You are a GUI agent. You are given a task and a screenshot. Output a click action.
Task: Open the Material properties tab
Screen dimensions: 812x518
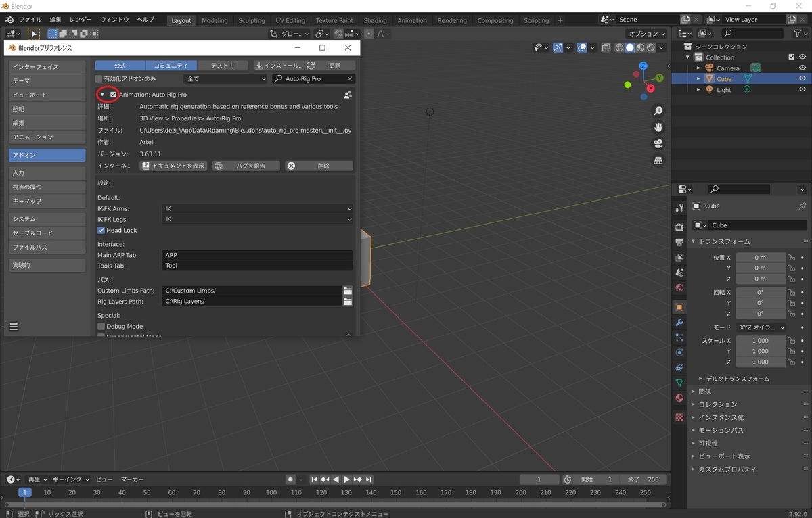click(679, 398)
